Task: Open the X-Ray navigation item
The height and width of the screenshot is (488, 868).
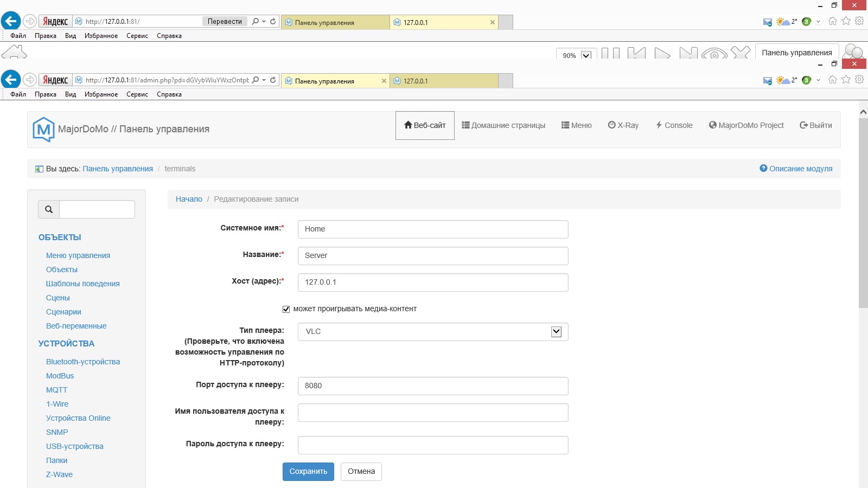Action: 623,125
